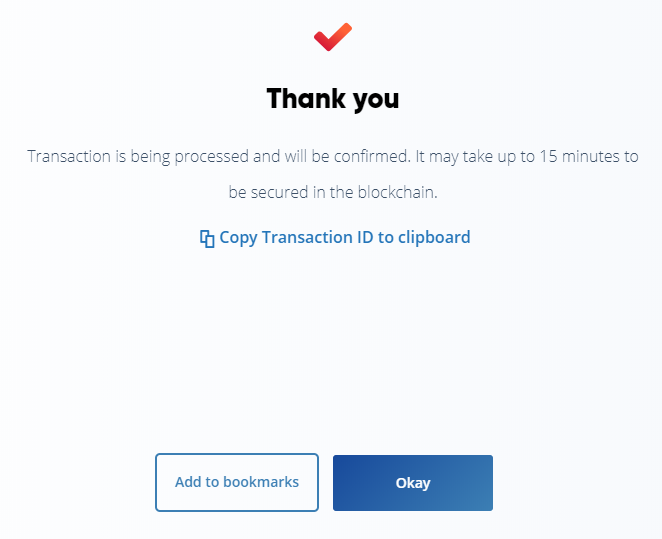Click the word 'Copy' in blue link
The image size is (662, 539).
238,238
